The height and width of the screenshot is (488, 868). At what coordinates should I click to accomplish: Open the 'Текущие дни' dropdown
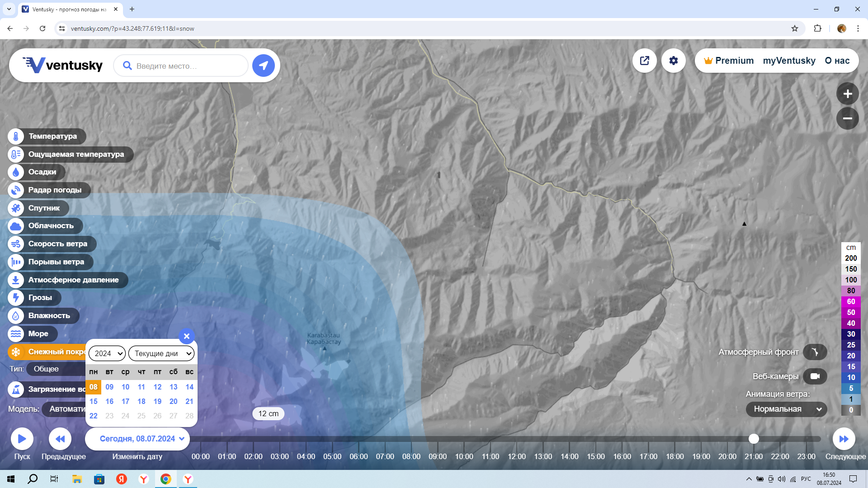pos(161,353)
